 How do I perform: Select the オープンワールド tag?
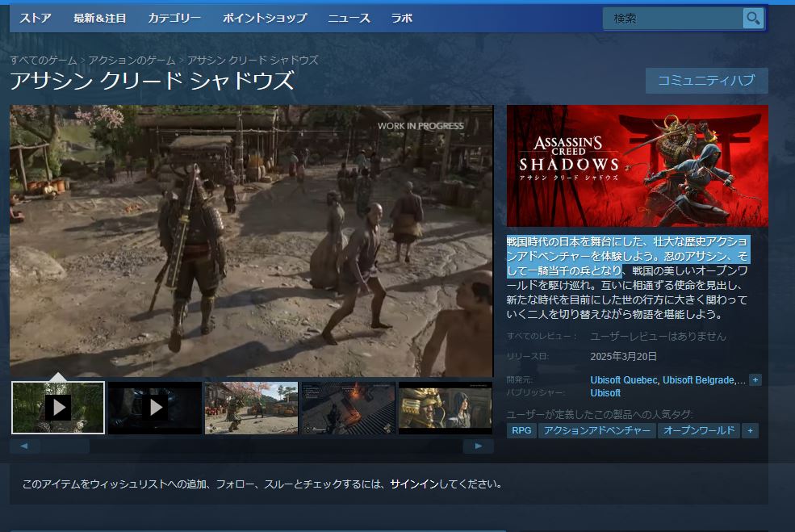click(699, 430)
